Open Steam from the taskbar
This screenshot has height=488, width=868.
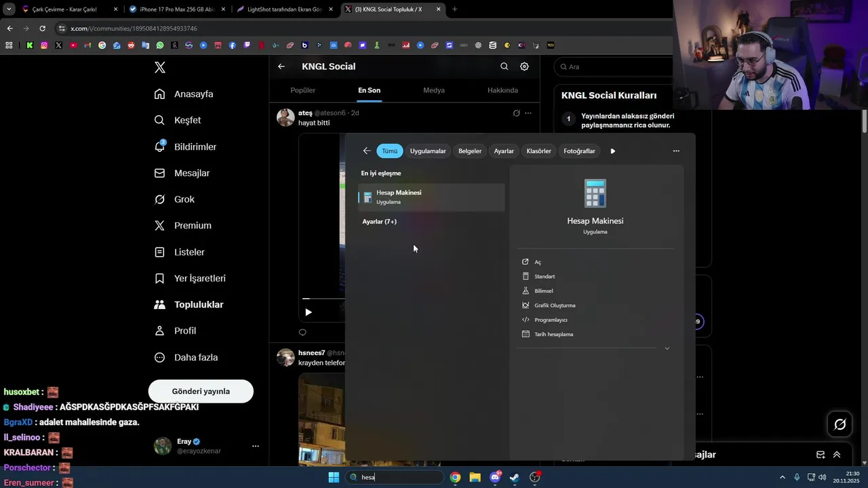pos(515,477)
